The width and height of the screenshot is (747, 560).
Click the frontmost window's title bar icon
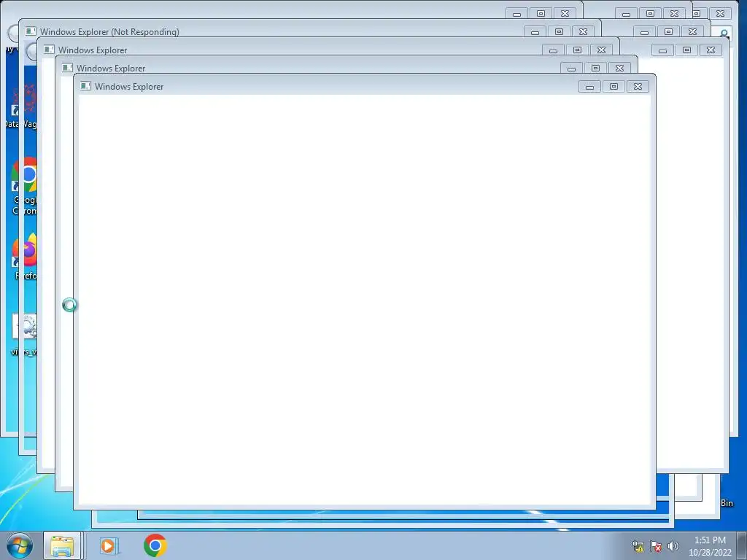(86, 86)
